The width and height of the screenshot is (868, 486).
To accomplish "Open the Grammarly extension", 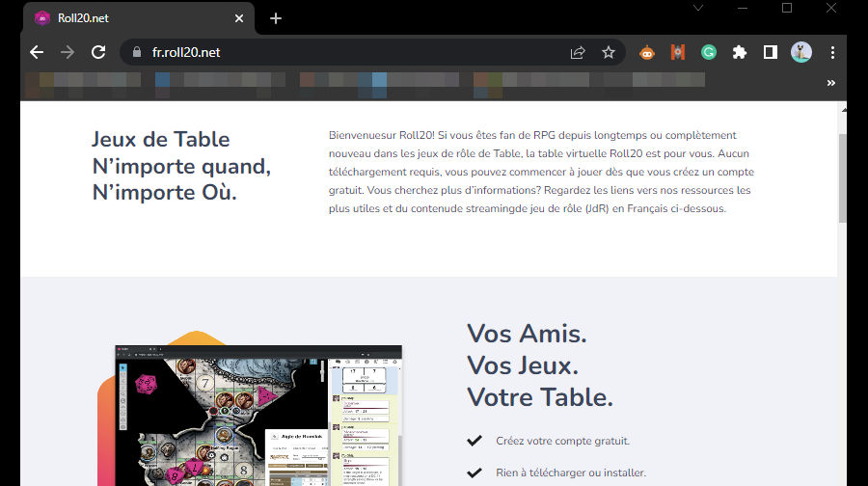I will [709, 52].
